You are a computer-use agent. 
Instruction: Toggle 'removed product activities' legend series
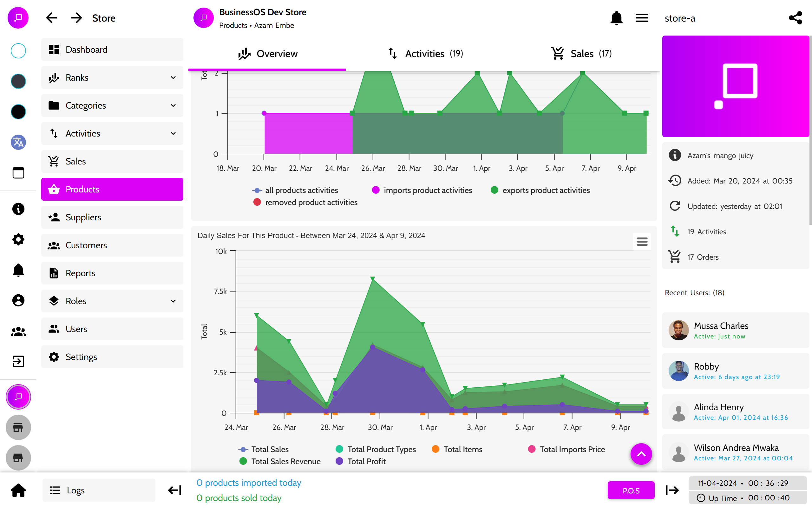[305, 202]
